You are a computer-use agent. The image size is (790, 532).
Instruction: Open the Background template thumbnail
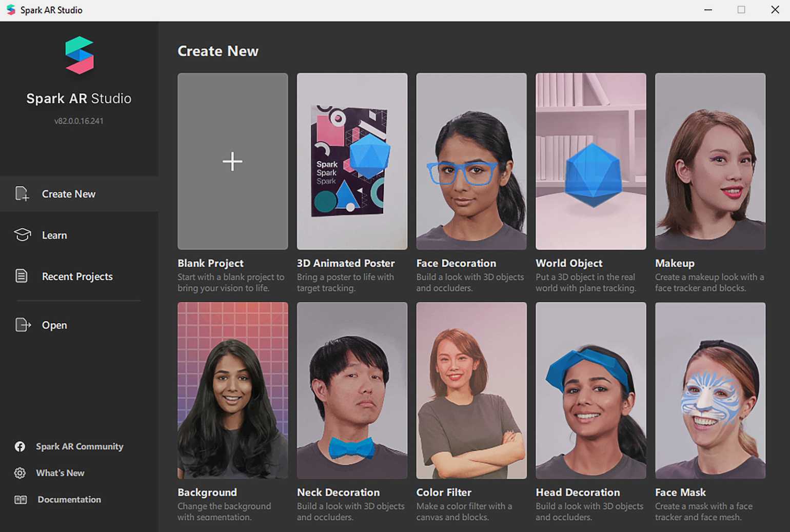pos(233,390)
